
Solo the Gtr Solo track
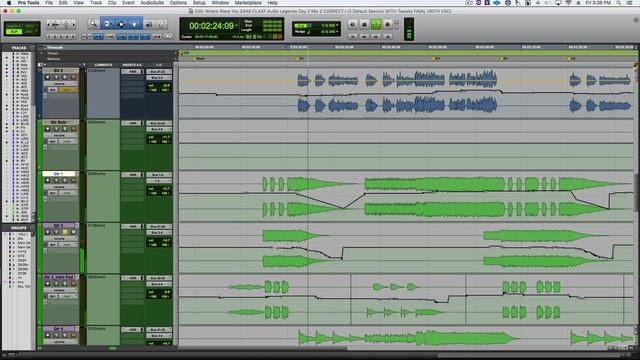click(x=65, y=129)
